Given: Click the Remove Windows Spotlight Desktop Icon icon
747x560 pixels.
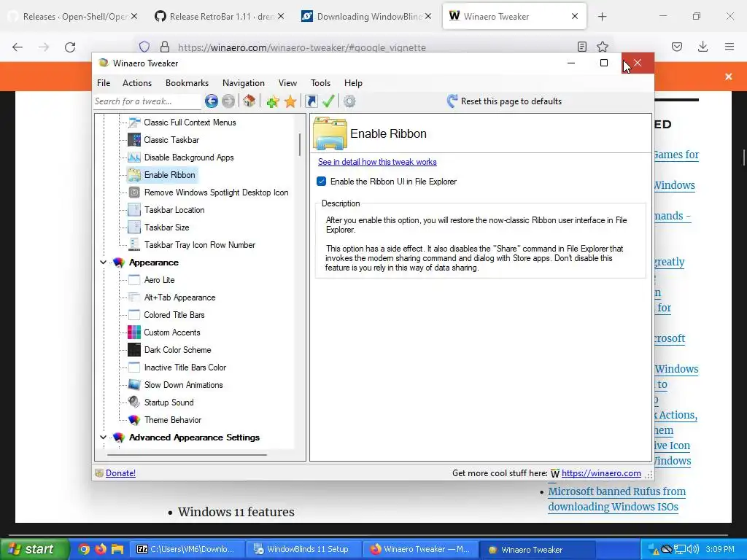Looking at the screenshot, I should coord(134,192).
